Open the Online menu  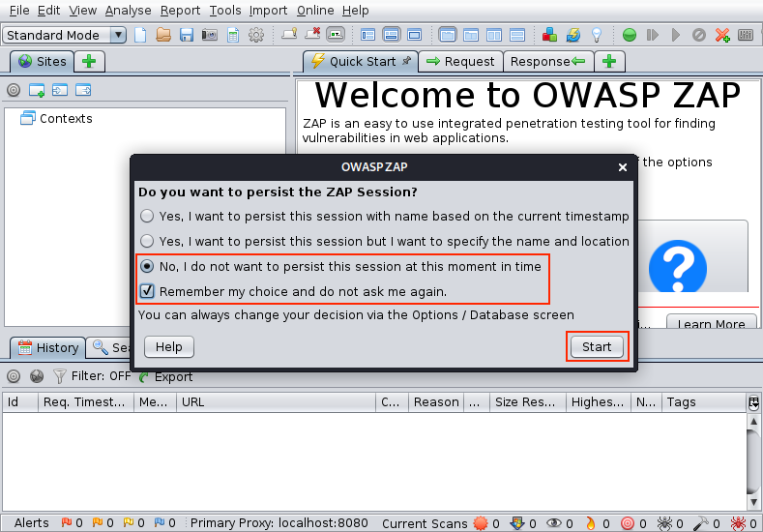(315, 11)
